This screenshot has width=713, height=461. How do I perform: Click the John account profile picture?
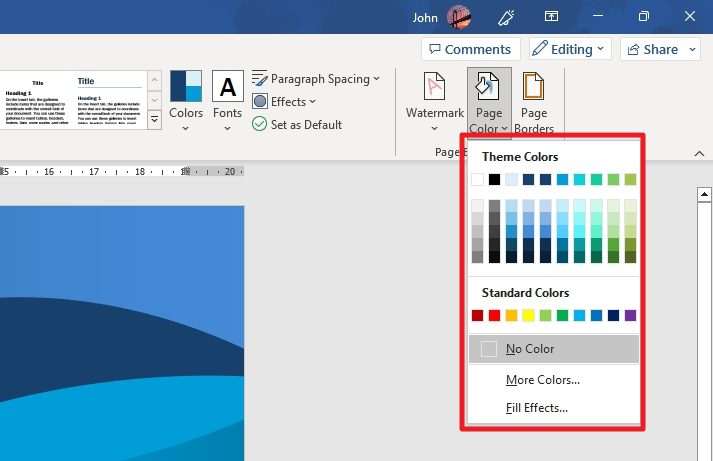point(458,17)
